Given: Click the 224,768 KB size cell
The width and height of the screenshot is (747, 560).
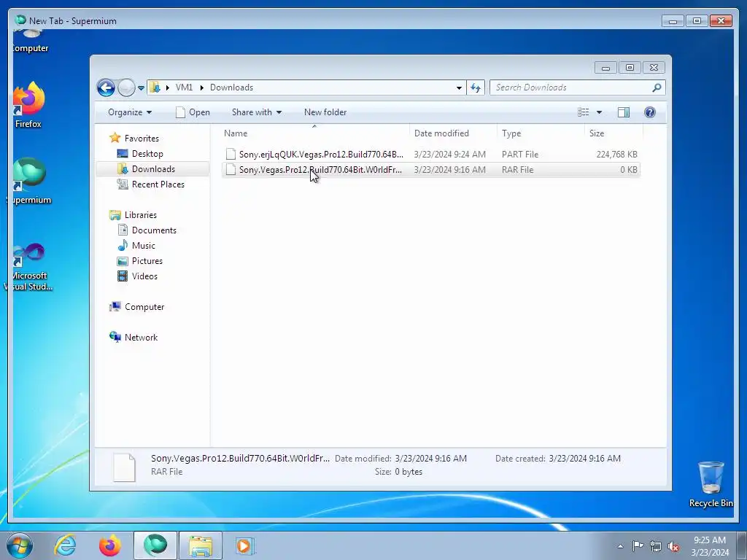Looking at the screenshot, I should [x=616, y=155].
